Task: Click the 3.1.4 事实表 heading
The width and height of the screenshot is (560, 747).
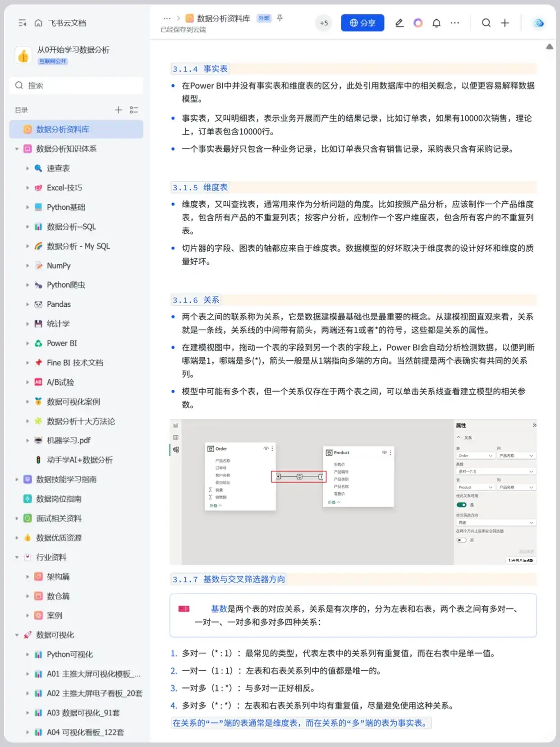Action: tap(200, 69)
